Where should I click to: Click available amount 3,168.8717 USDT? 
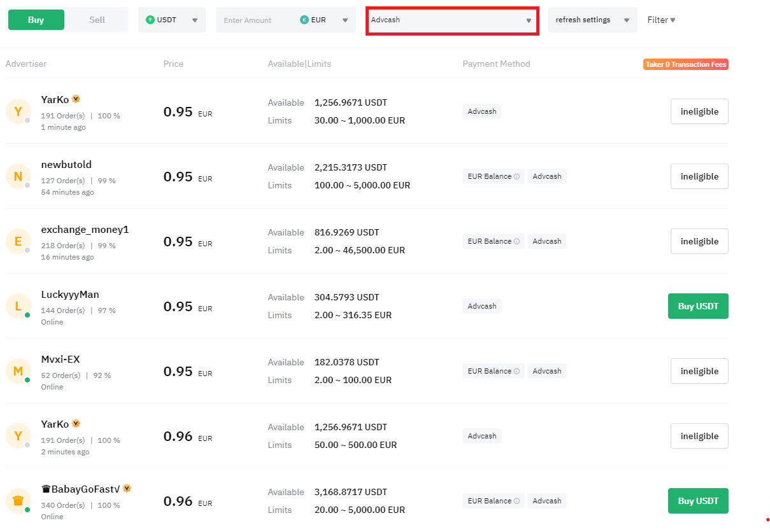351,492
